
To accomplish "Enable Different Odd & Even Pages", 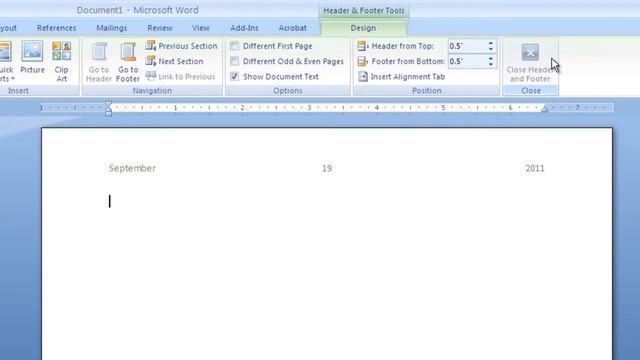I will (287, 61).
